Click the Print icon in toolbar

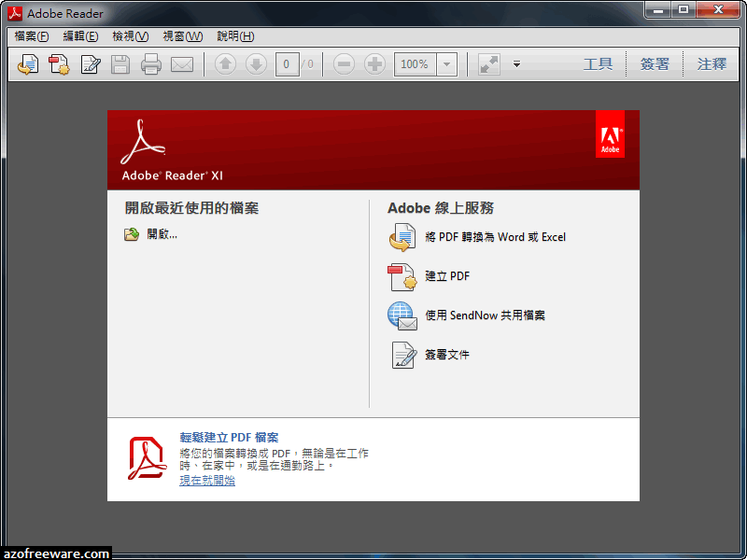click(151, 64)
